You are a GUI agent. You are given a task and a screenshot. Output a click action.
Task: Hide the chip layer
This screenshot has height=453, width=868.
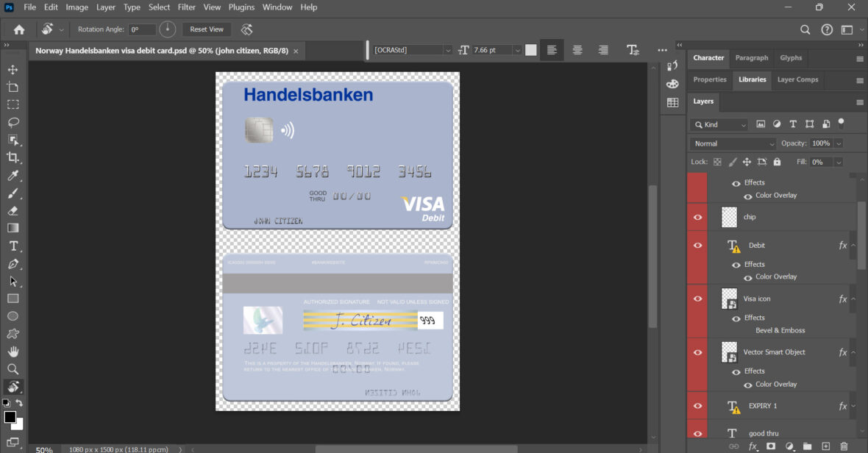tap(697, 217)
